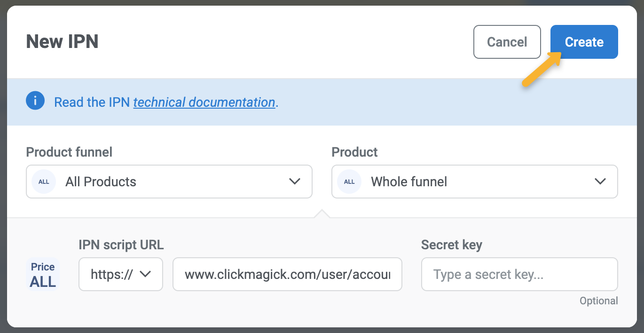Click the ALL badge beside All Products
The width and height of the screenshot is (644, 333).
[44, 182]
